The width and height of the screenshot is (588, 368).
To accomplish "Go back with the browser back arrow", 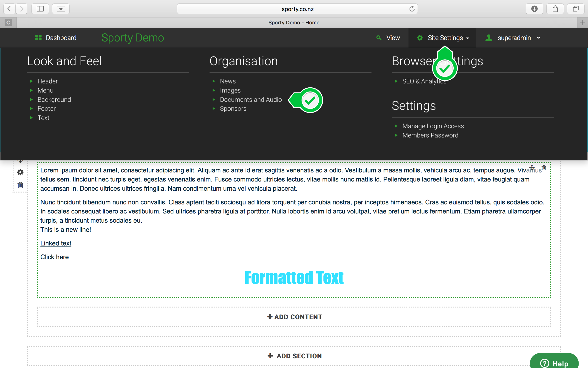I will point(9,9).
